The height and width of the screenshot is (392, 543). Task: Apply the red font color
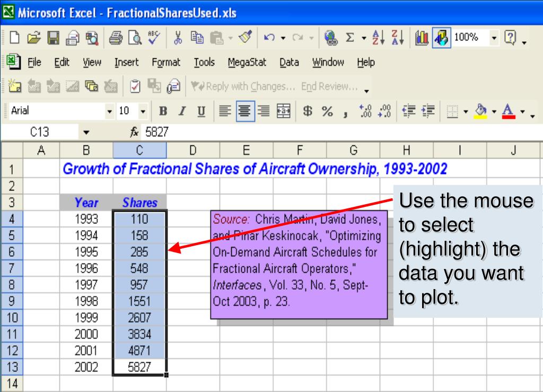point(509,111)
